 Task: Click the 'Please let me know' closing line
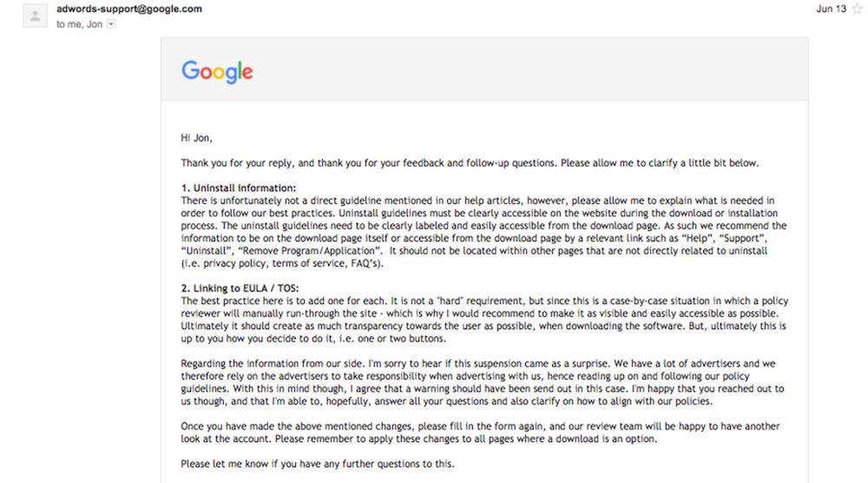tap(317, 464)
